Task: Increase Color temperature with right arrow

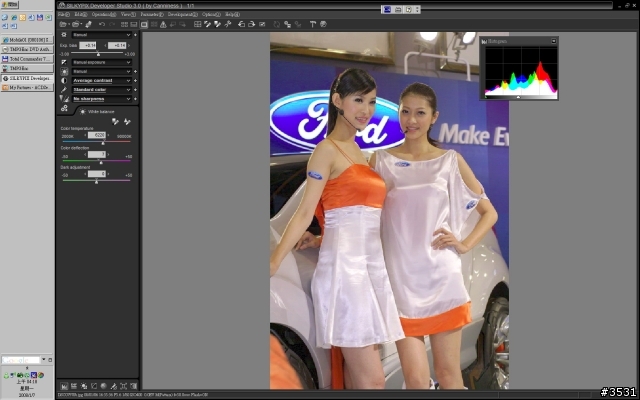Action: [109, 135]
